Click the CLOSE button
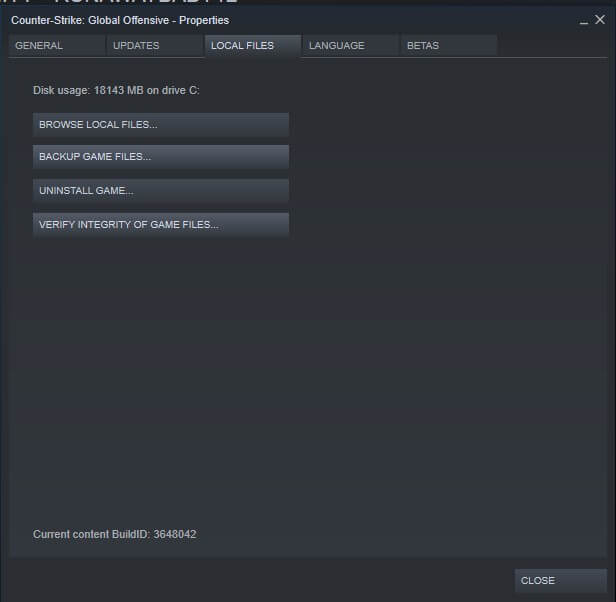 [561, 580]
